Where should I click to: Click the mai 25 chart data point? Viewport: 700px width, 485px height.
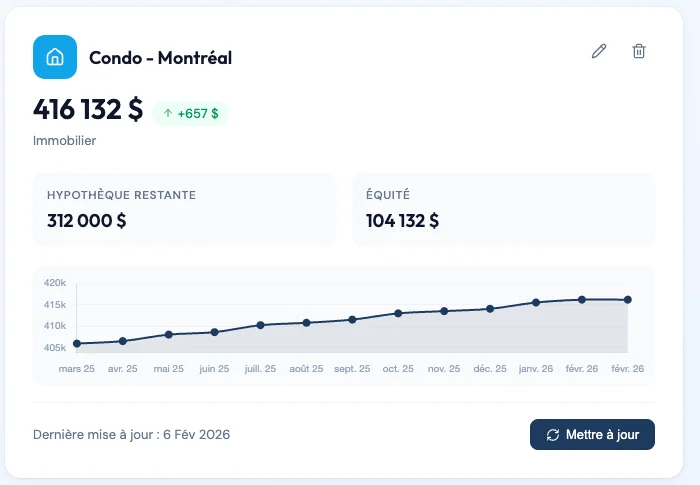point(169,334)
